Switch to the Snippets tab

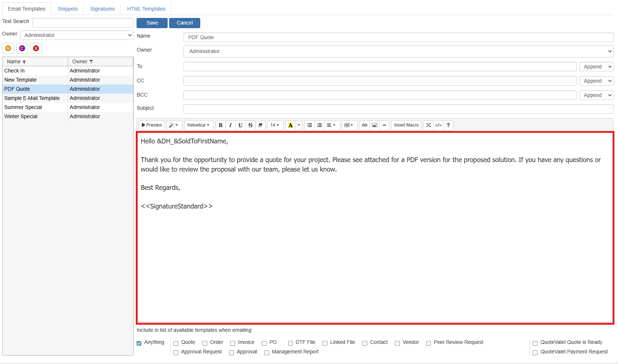[x=68, y=9]
